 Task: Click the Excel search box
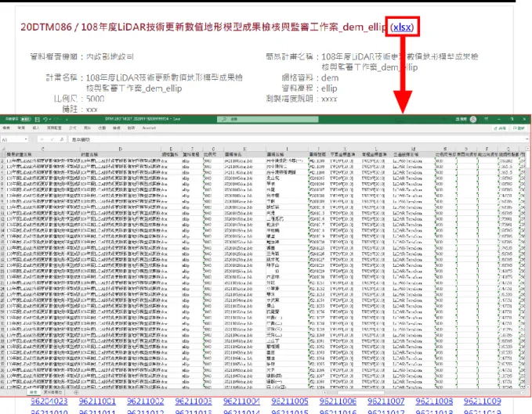tap(268, 119)
